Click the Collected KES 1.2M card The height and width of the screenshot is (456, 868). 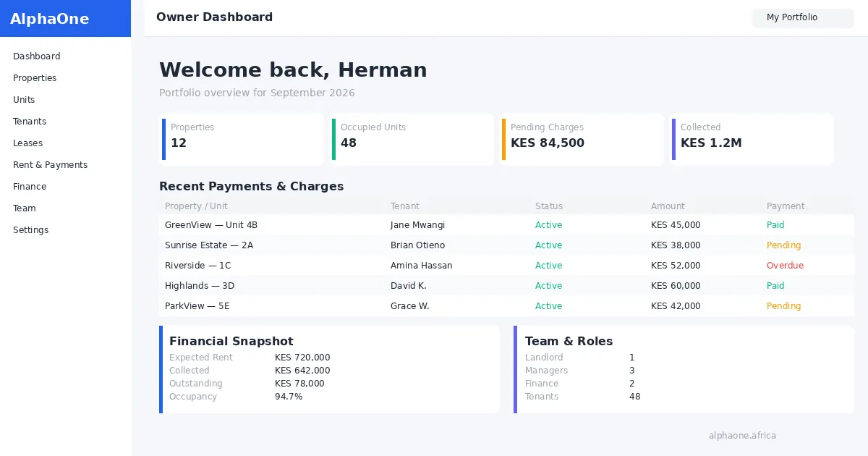[x=752, y=139]
